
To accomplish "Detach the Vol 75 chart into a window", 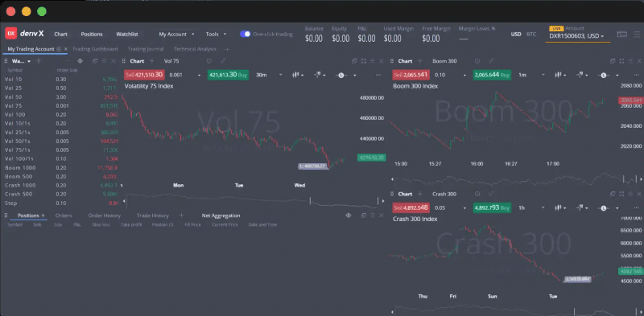I will [x=354, y=61].
